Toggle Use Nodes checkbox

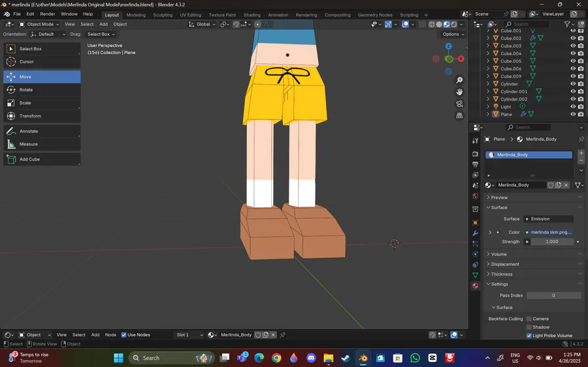coord(123,335)
